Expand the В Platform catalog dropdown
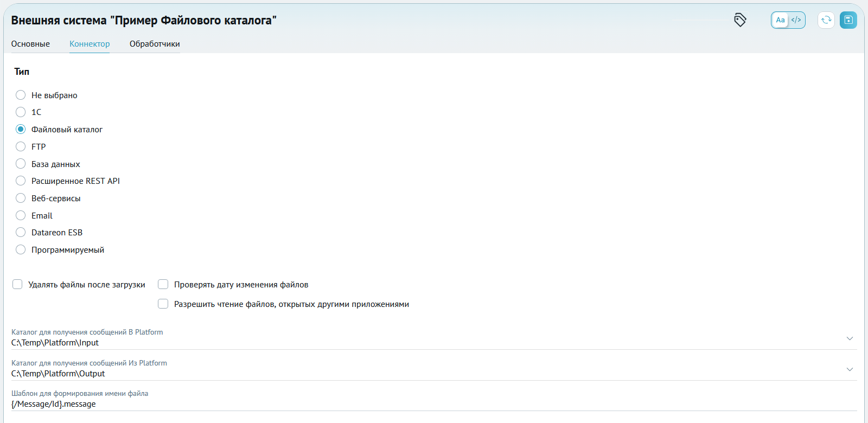Viewport: 868px width, 423px height. [850, 338]
